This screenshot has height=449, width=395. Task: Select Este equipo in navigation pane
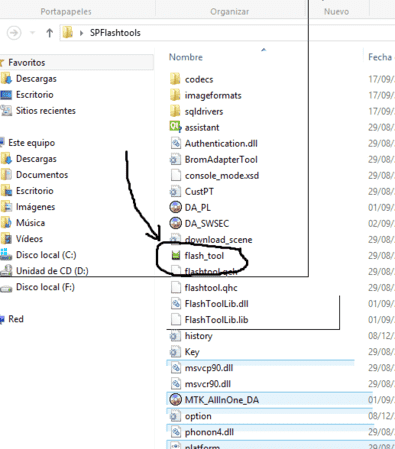[x=32, y=143]
